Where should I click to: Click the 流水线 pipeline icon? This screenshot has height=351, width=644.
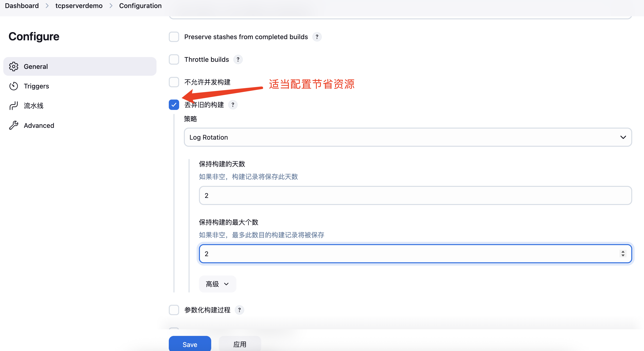tap(13, 106)
